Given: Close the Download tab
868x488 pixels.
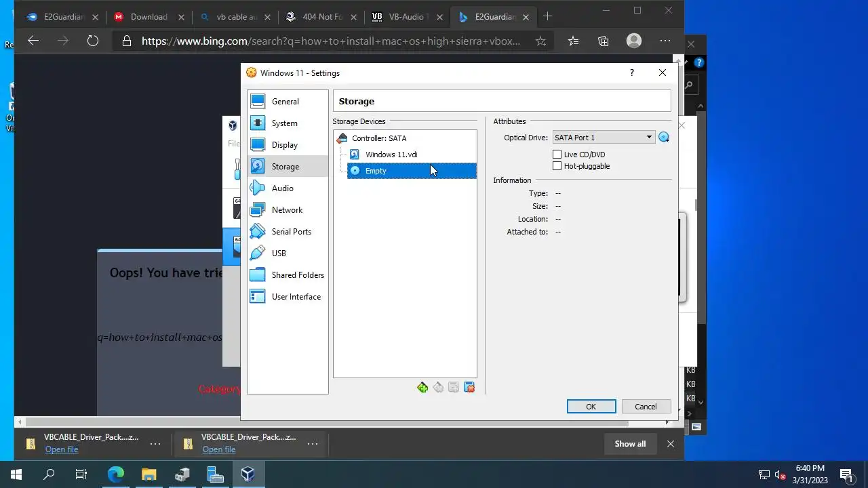Looking at the screenshot, I should (x=181, y=17).
